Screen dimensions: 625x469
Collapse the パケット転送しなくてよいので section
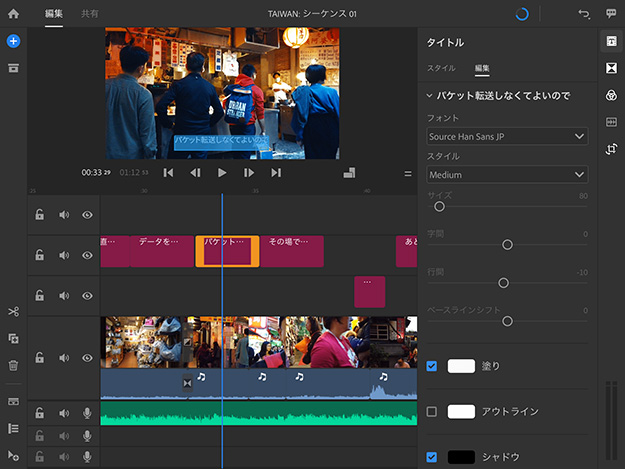(x=430, y=96)
